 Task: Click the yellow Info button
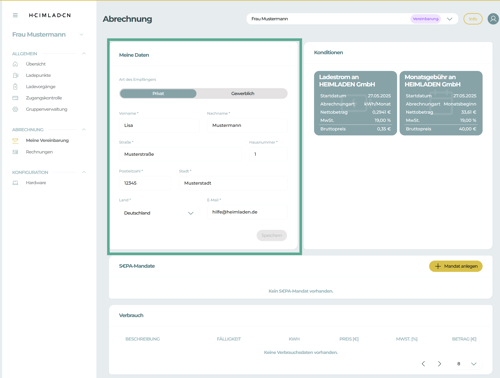[x=473, y=19]
